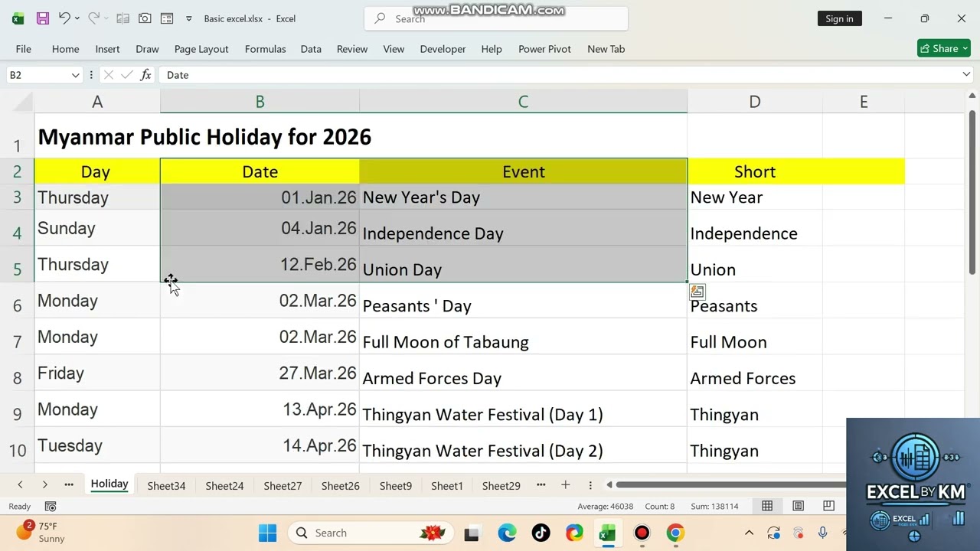The height and width of the screenshot is (551, 980).
Task: Switch to the Home ribbon tab
Action: pos(66,49)
